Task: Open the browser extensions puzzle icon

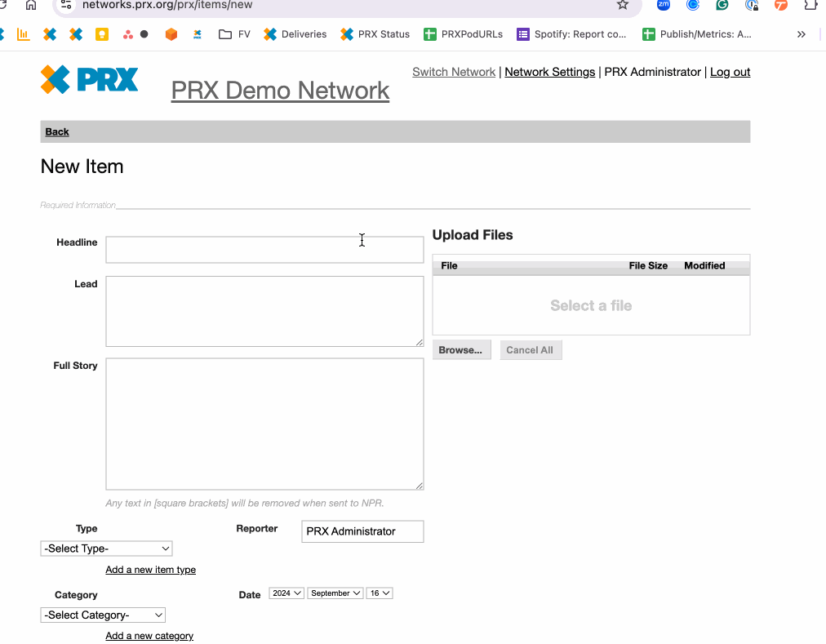Action: tap(809, 6)
